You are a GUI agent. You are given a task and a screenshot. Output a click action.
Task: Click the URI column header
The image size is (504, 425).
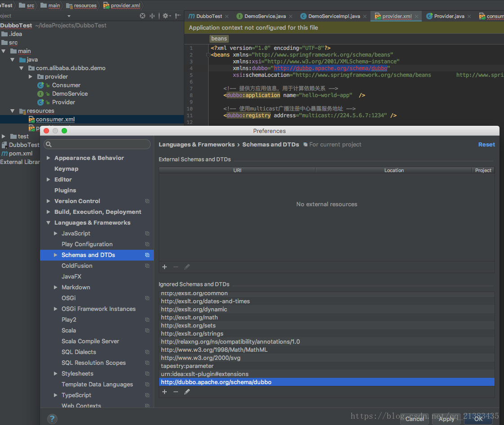click(237, 170)
